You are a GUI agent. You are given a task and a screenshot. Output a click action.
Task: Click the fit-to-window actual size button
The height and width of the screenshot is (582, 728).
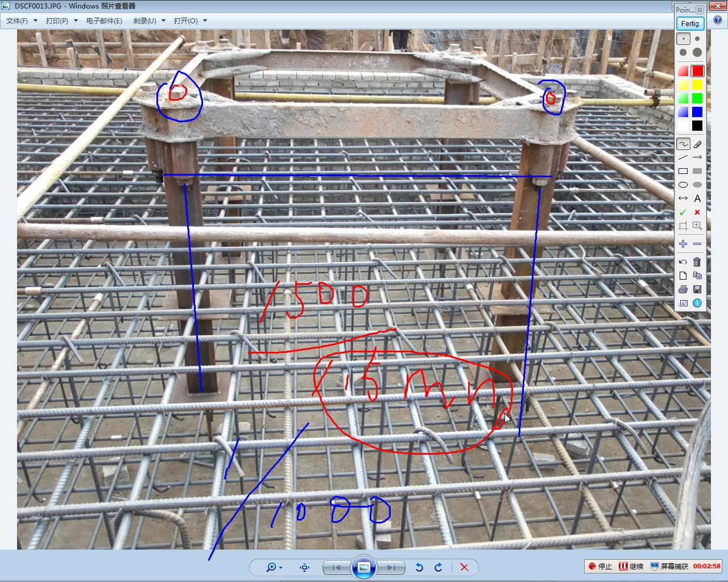click(x=305, y=567)
